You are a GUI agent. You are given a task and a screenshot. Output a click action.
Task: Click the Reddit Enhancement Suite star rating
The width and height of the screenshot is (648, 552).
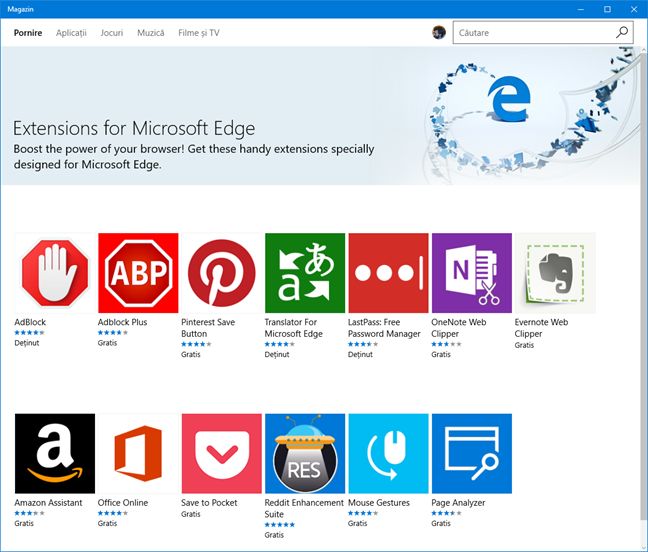[x=280, y=525]
